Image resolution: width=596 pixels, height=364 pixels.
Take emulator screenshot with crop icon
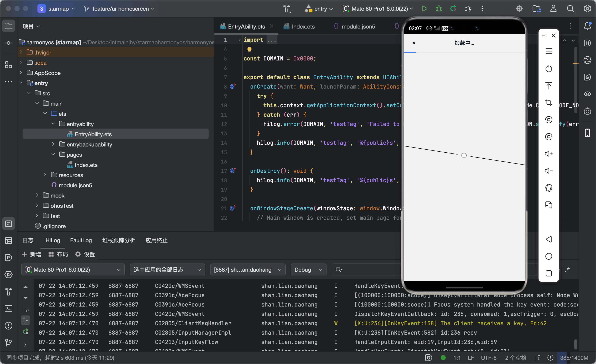coord(549,103)
